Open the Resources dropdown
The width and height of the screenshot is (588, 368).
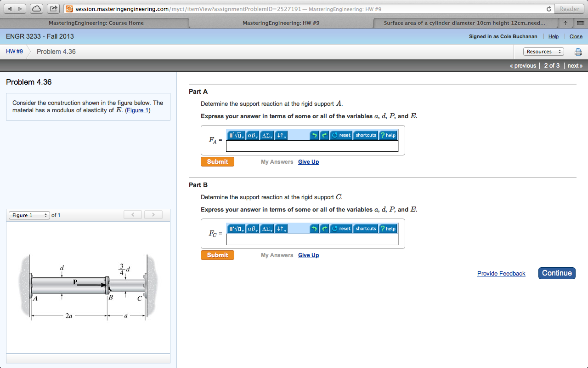[x=544, y=52]
